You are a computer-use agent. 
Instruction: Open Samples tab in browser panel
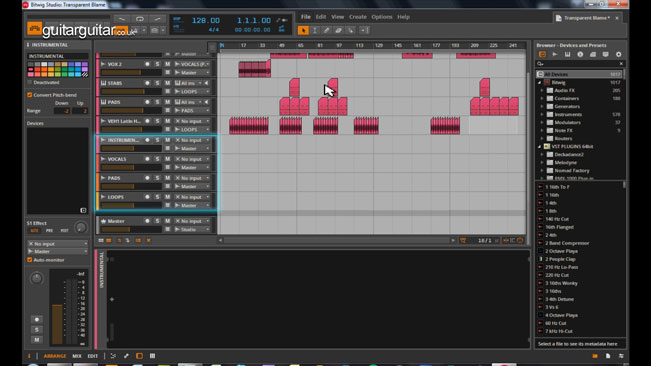[555, 54]
